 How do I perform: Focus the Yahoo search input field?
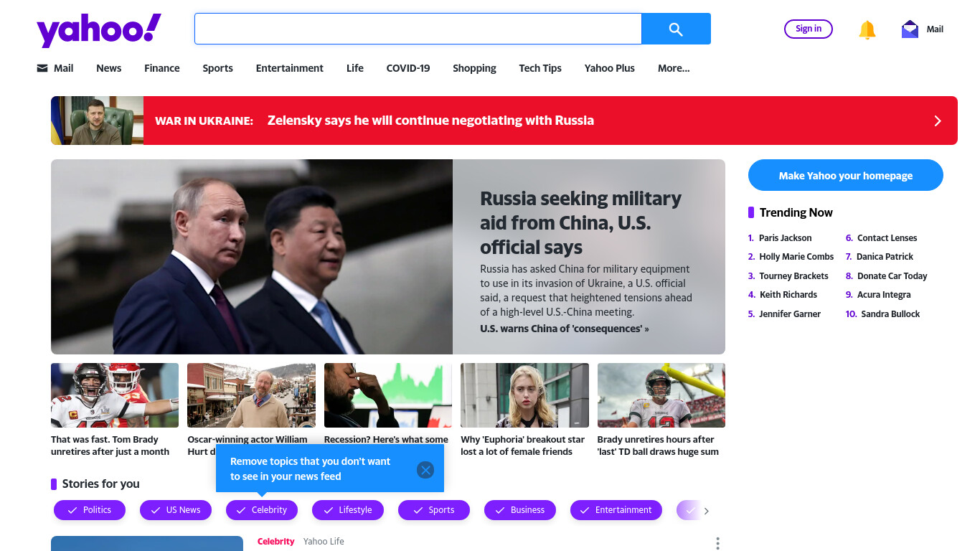418,29
